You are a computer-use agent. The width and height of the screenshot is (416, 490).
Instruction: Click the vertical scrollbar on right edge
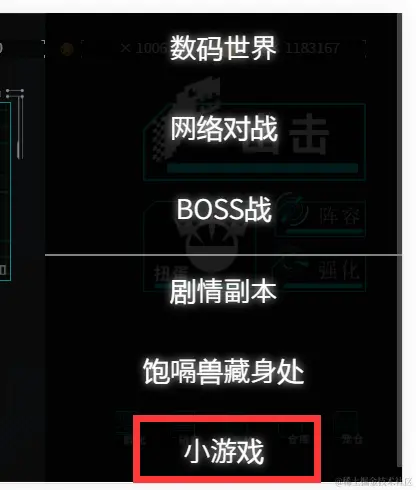(x=399, y=240)
